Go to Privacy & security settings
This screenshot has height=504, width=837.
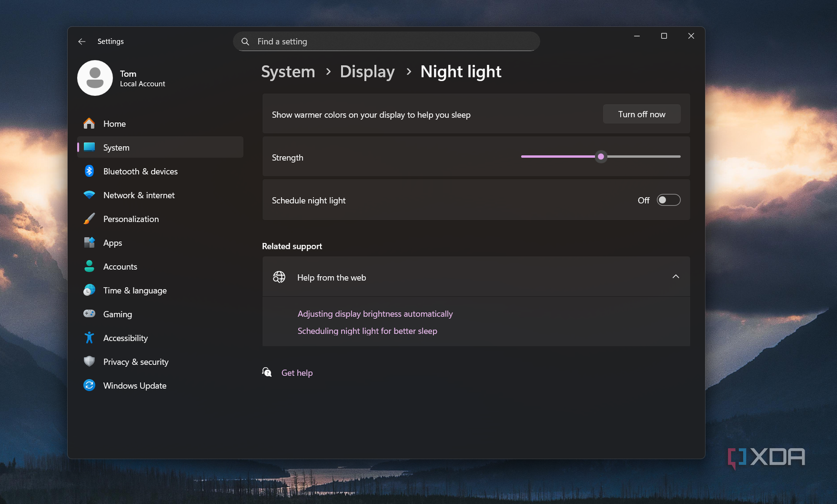[x=160, y=362]
